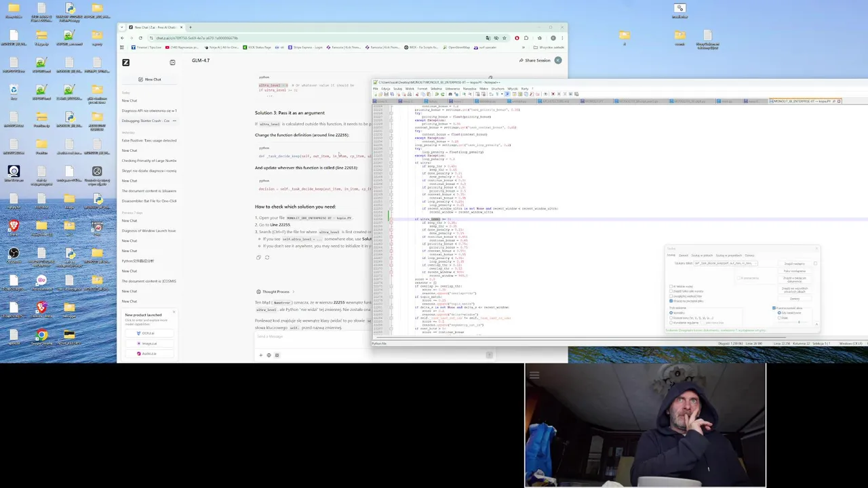The width and height of the screenshot is (868, 488).
Task: Open a new browser tab
Action: click(190, 27)
